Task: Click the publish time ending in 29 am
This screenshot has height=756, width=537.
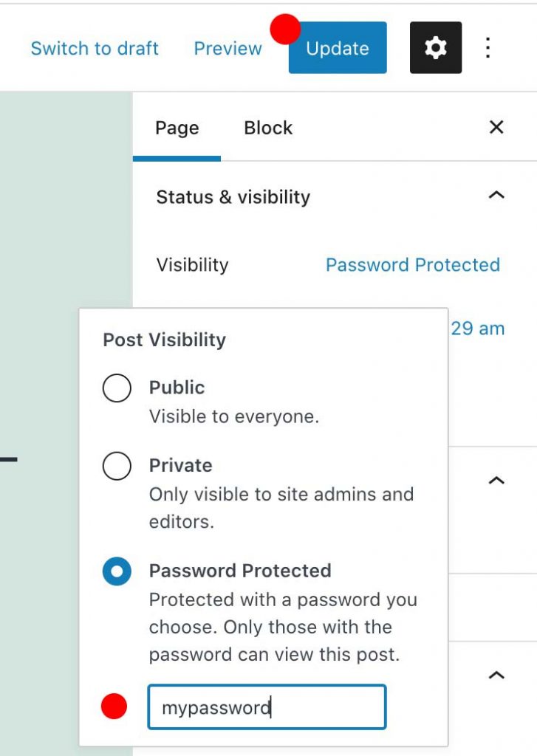Action: (478, 329)
